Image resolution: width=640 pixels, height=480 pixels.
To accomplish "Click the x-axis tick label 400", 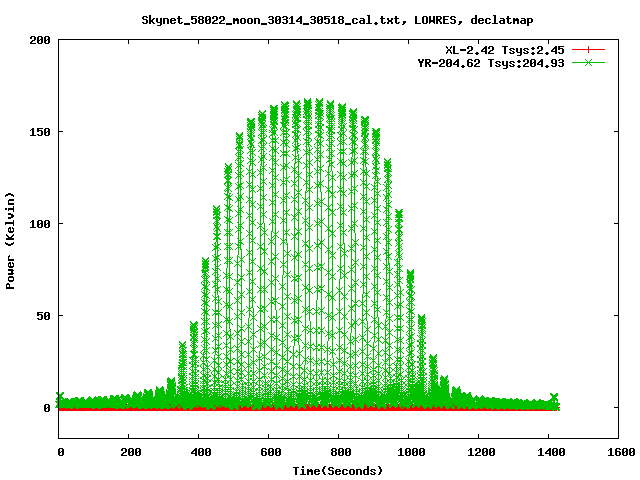I will [201, 452].
